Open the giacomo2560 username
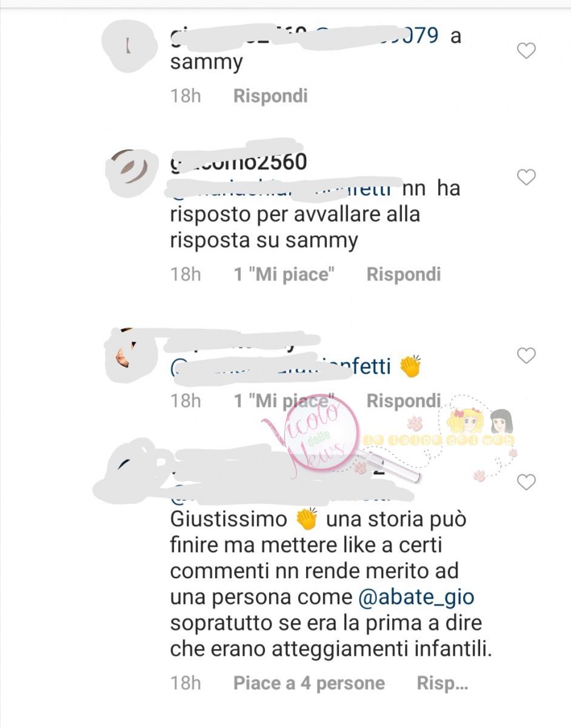This screenshot has height=728, width=571. point(238,162)
